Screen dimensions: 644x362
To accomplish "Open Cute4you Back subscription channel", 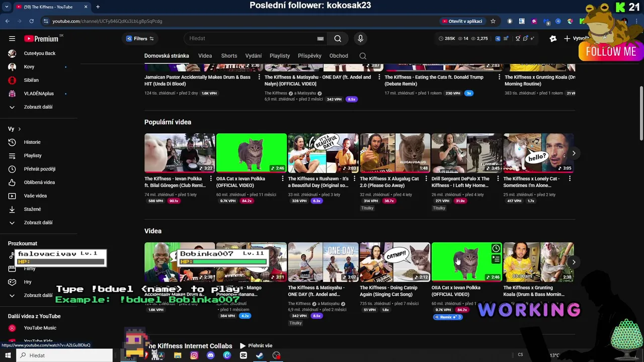I will (x=39, y=53).
